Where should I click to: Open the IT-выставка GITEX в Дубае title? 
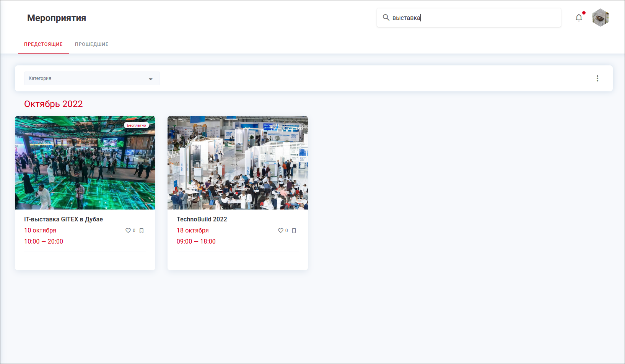[x=63, y=219]
